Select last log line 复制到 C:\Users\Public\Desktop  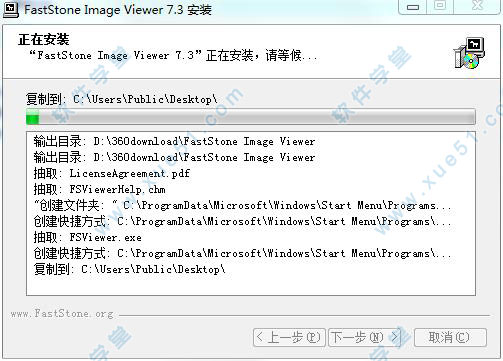click(129, 269)
